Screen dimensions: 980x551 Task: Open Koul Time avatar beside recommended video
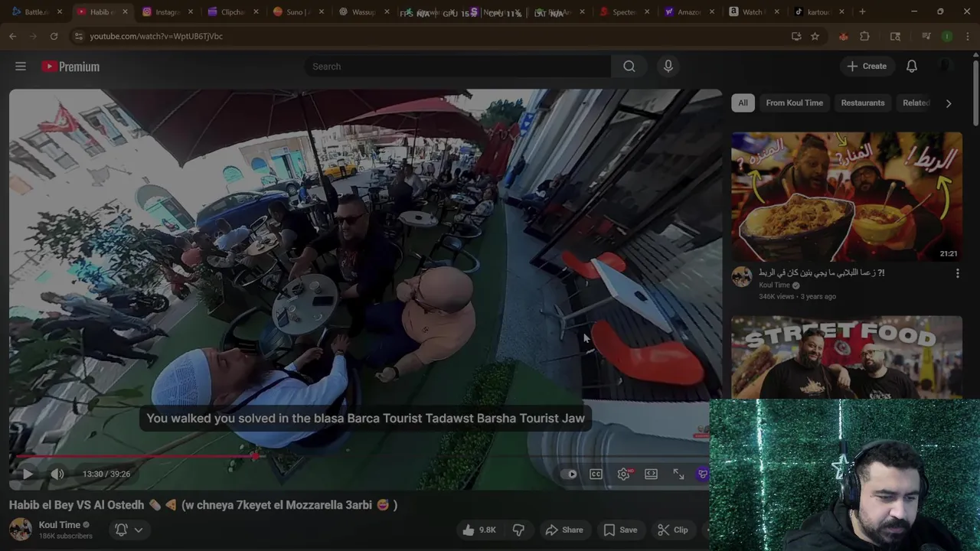click(742, 277)
